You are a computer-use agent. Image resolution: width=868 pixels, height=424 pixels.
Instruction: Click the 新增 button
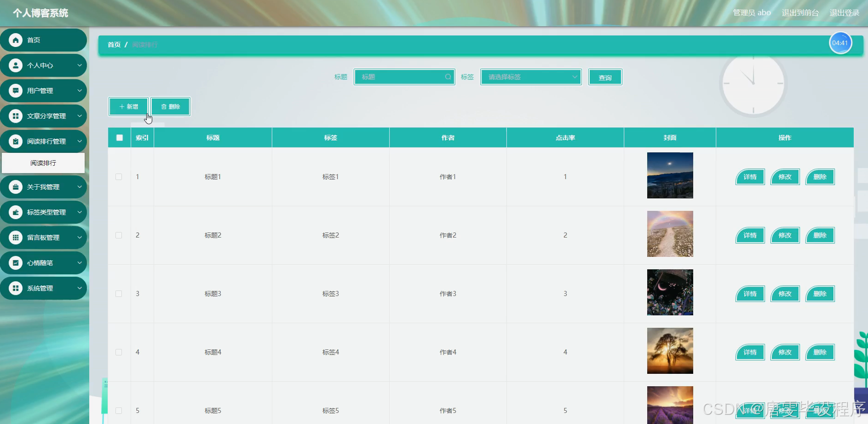pyautogui.click(x=129, y=106)
